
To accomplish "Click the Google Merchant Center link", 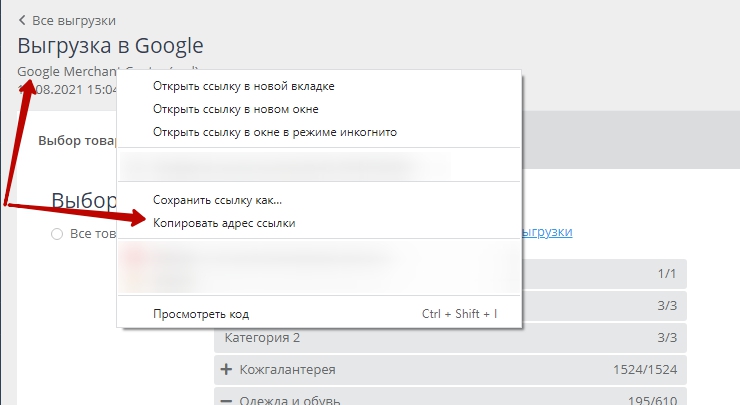I will coord(68,71).
